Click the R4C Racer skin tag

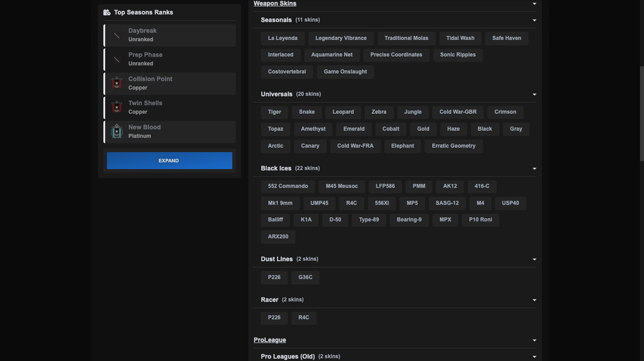click(303, 317)
